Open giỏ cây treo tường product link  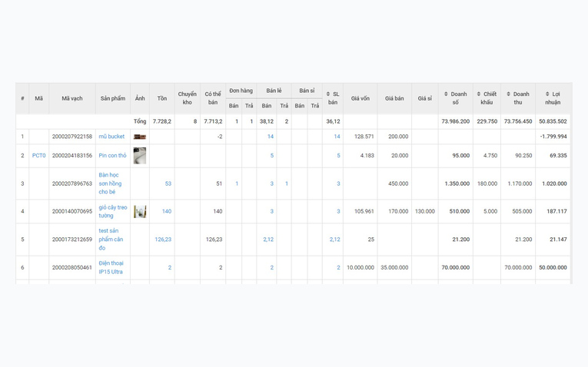pyautogui.click(x=113, y=211)
